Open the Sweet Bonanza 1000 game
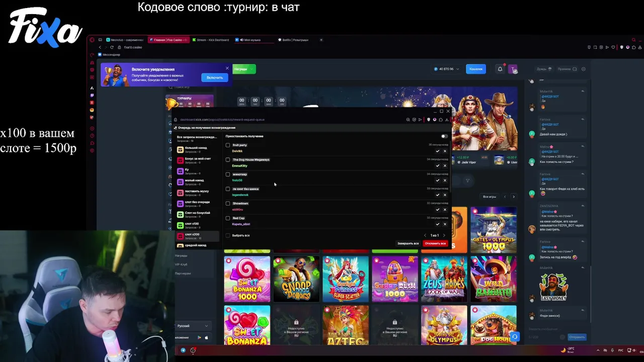 pyautogui.click(x=247, y=279)
